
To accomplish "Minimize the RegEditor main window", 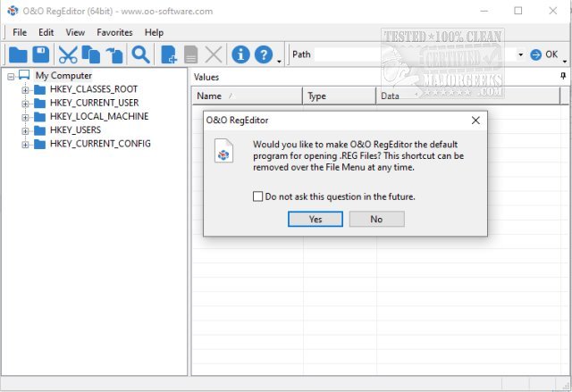I will tap(484, 11).
